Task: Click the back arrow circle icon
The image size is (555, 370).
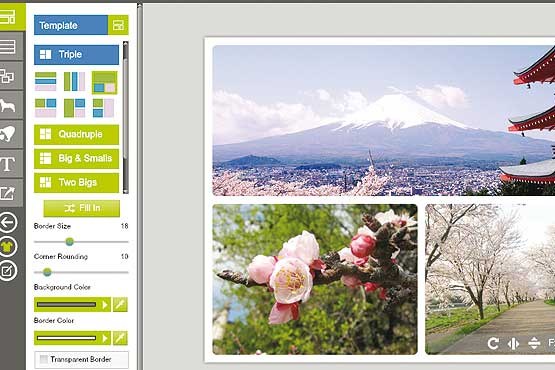Action: [8, 223]
